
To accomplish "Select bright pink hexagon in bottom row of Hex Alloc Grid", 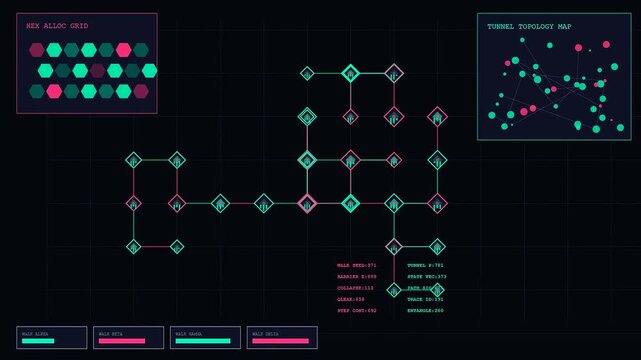I will click(x=54, y=91).
